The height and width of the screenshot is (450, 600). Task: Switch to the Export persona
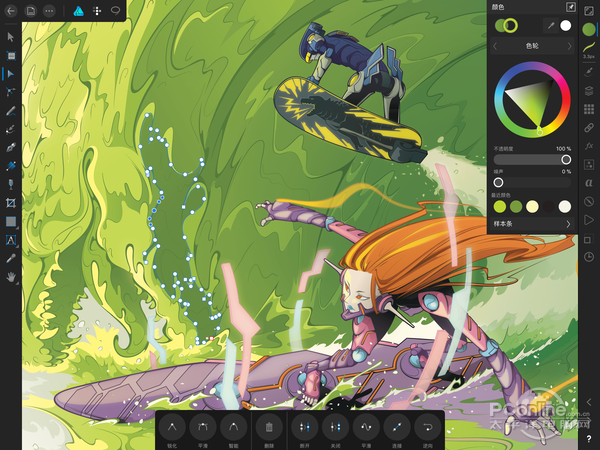coord(115,11)
